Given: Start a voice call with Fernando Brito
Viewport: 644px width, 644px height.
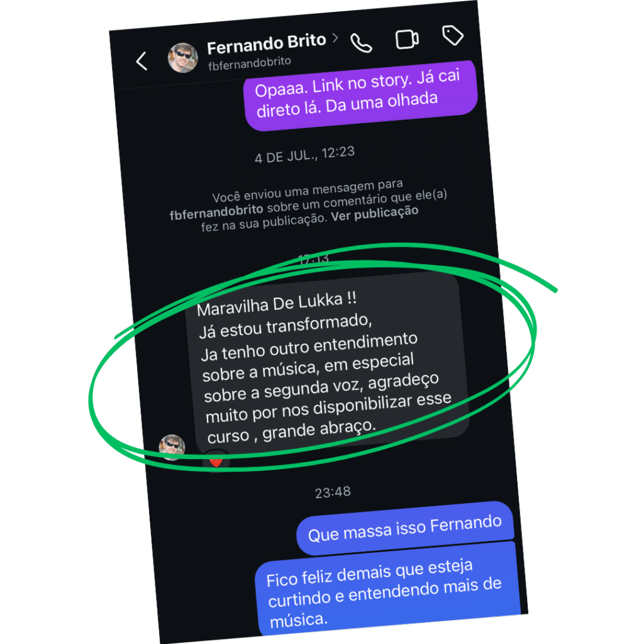Looking at the screenshot, I should tap(361, 43).
